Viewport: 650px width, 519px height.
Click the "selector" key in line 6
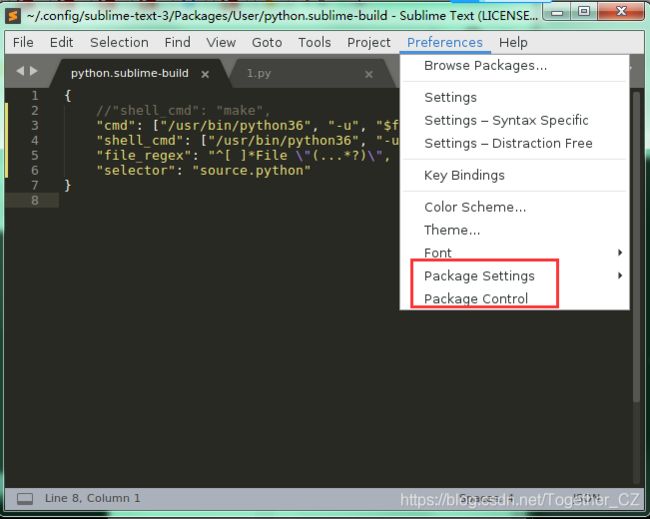click(138, 170)
